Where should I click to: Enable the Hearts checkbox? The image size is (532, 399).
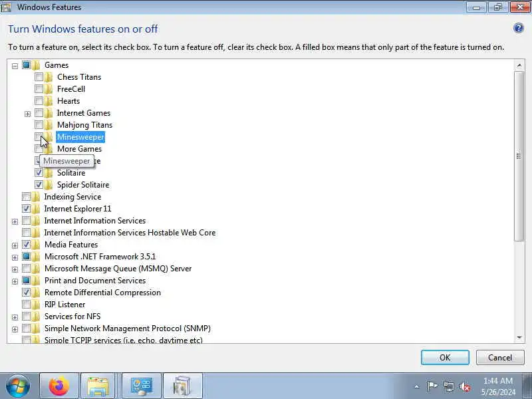point(39,100)
